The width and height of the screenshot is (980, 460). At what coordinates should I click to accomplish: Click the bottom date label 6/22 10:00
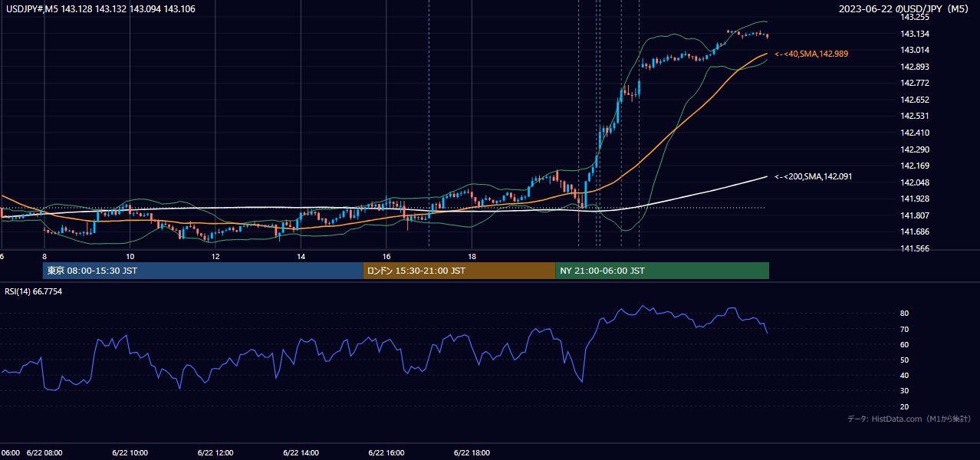(x=130, y=452)
